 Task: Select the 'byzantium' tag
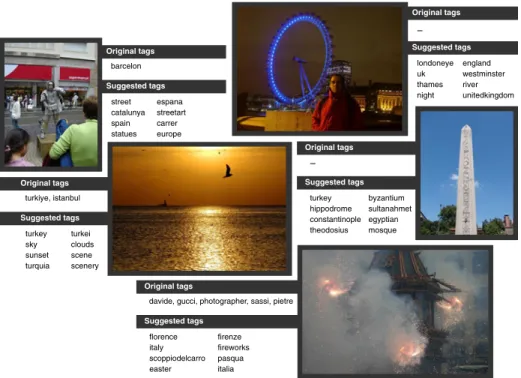[x=386, y=198]
